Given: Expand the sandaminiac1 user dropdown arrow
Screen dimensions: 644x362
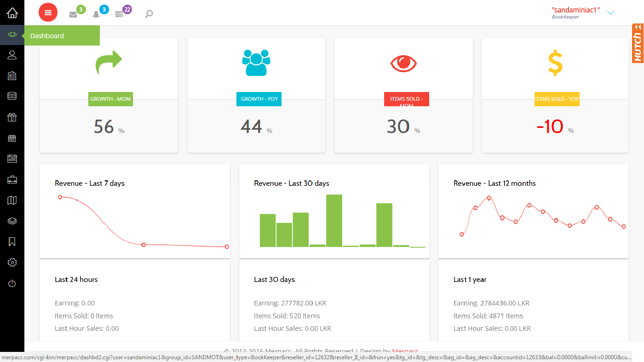Looking at the screenshot, I should [x=610, y=12].
